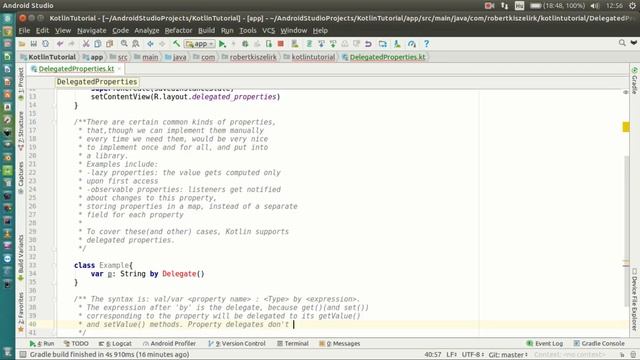Open the Android Profiler tool window
This screenshot has height=360, width=640.
point(169,344)
